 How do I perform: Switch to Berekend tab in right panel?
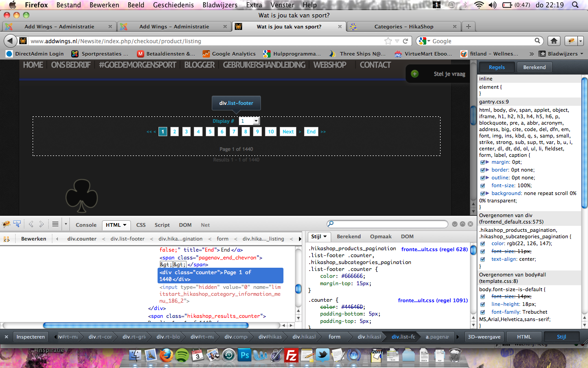point(535,67)
